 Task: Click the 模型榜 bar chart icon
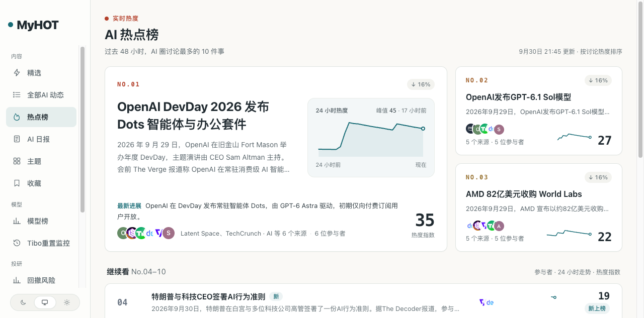pyautogui.click(x=17, y=221)
